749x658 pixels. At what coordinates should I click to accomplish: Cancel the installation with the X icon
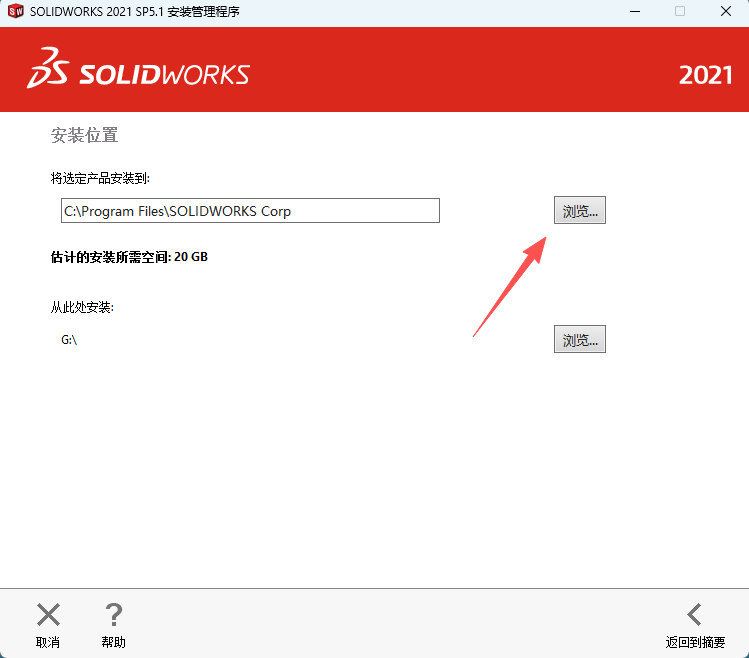pyautogui.click(x=48, y=615)
